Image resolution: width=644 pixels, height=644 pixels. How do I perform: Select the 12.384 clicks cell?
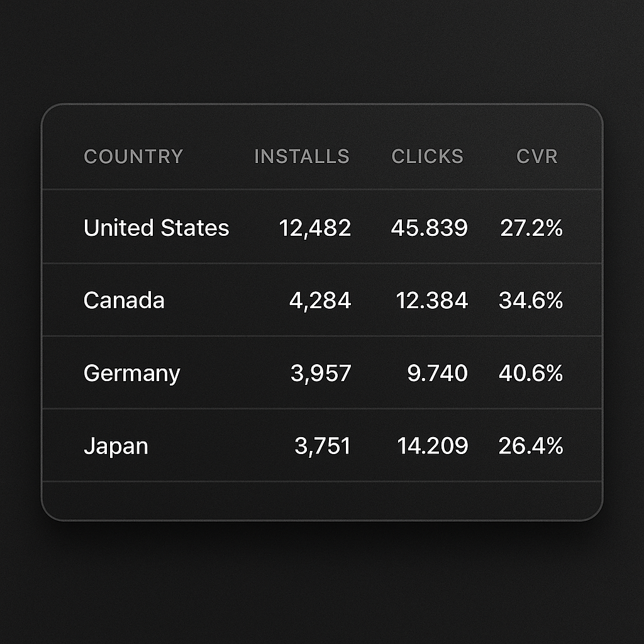coord(431,301)
